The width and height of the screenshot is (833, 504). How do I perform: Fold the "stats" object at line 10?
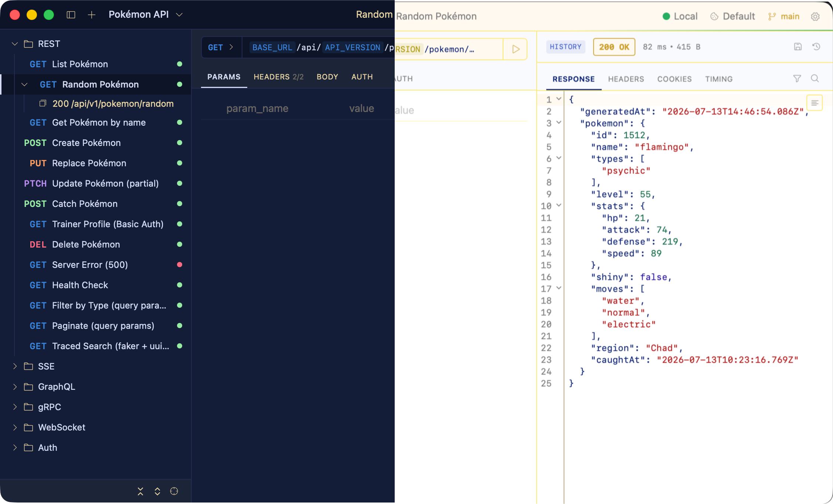pos(559,205)
